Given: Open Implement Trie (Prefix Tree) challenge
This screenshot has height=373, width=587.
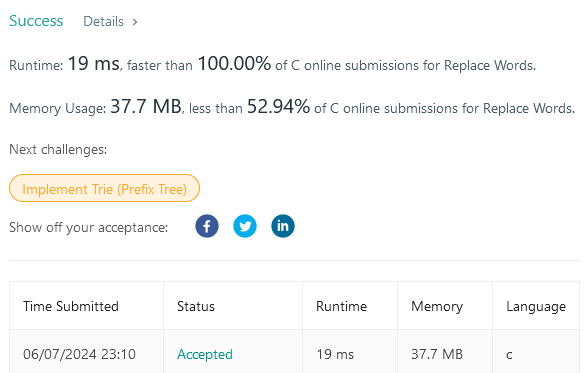Looking at the screenshot, I should click(104, 188).
